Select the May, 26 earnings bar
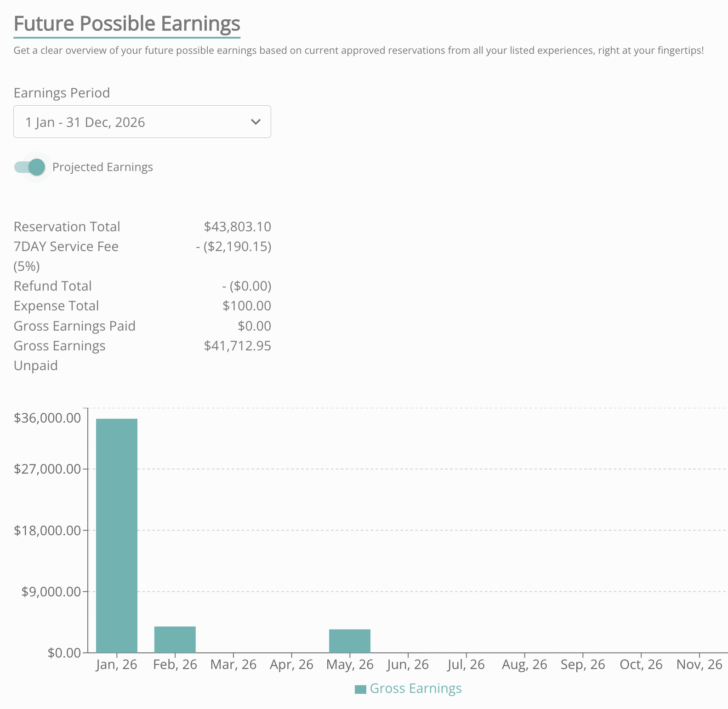Viewport: 728px width, 709px height. (x=350, y=640)
